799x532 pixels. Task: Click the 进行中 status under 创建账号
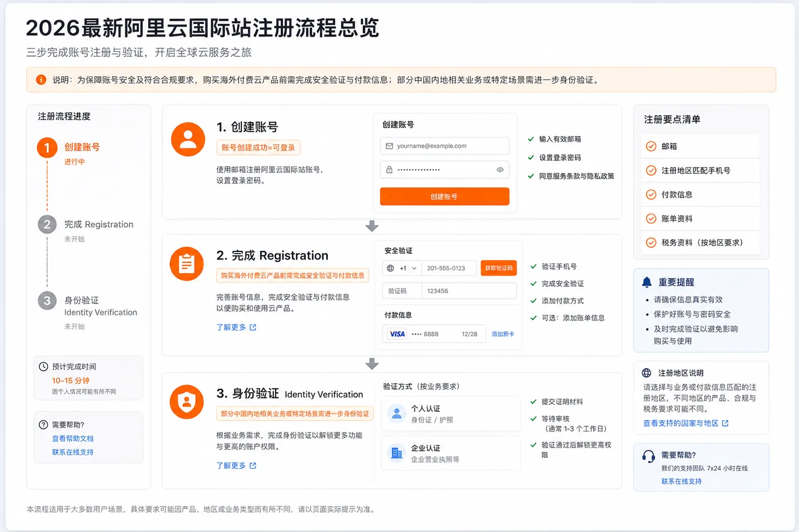75,162
